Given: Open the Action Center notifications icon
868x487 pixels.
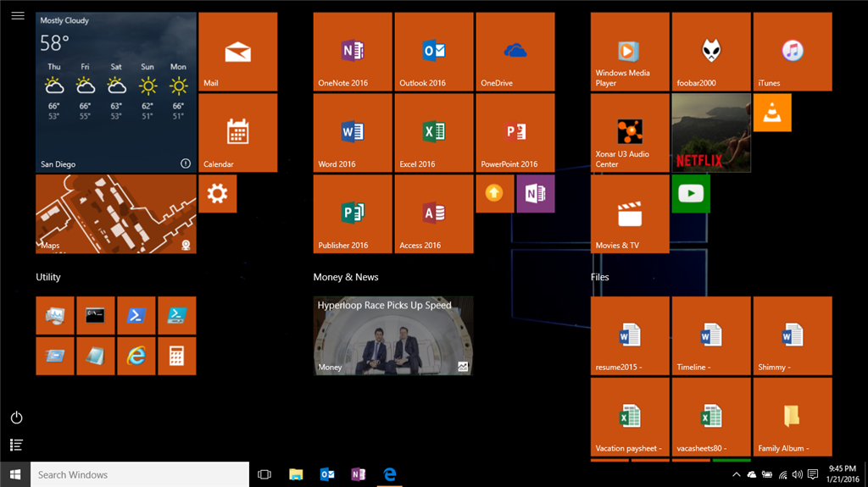Looking at the screenshot, I should (x=813, y=474).
